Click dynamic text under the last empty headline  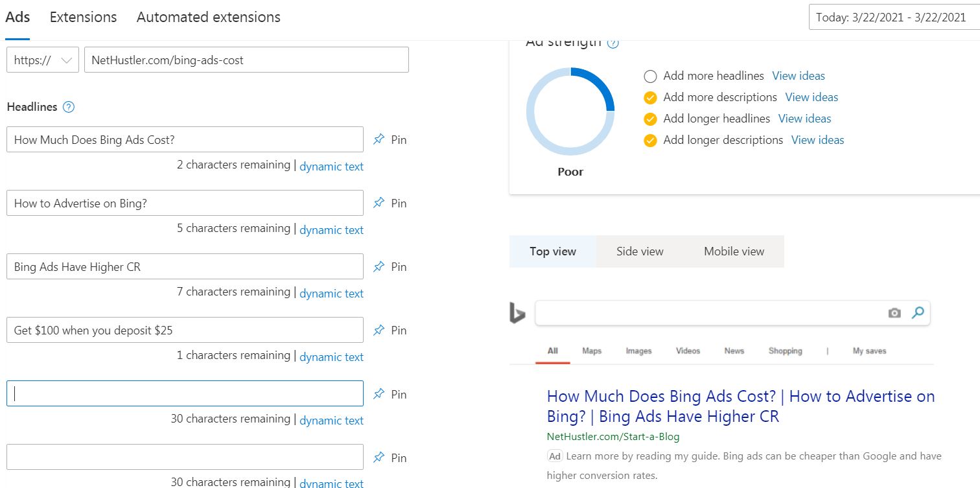tap(331, 483)
